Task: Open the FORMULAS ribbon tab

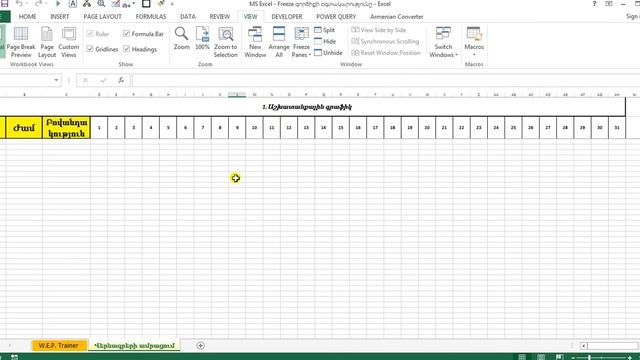Action: [151, 16]
